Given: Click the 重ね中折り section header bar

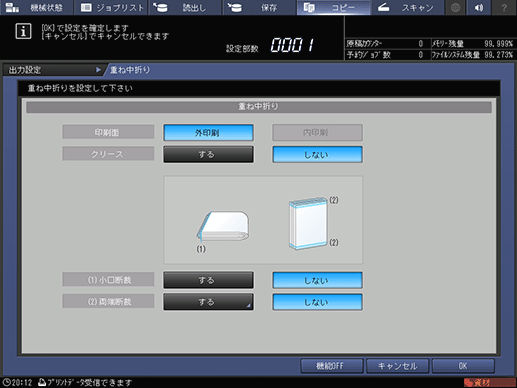Looking at the screenshot, I should pyautogui.click(x=259, y=107).
